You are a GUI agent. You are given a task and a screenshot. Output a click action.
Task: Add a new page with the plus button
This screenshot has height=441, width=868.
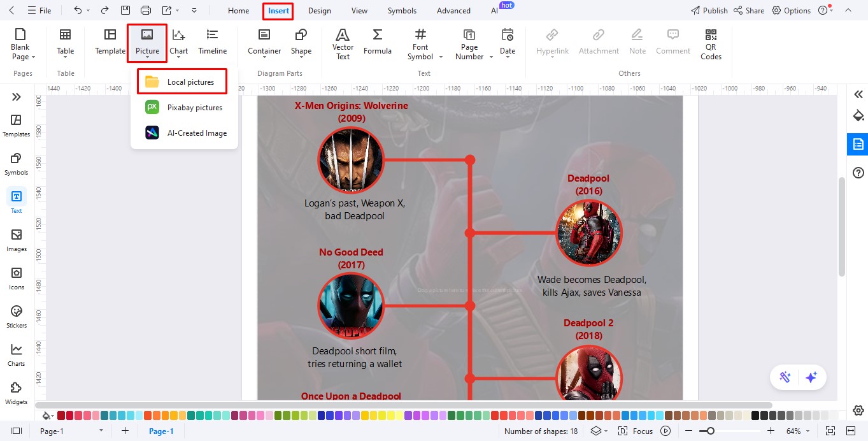pyautogui.click(x=125, y=431)
